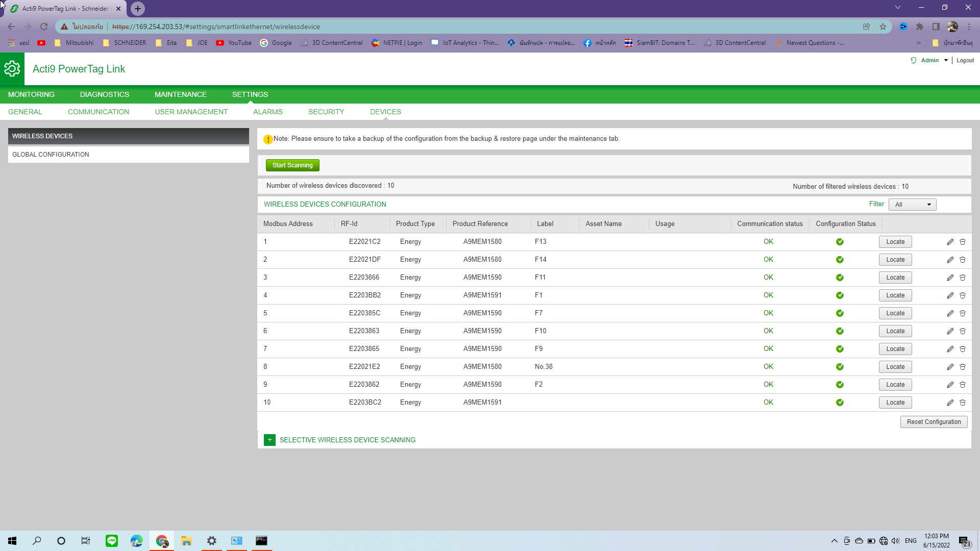Delete device with label F9
This screenshot has height=551, width=980.
coord(963,349)
